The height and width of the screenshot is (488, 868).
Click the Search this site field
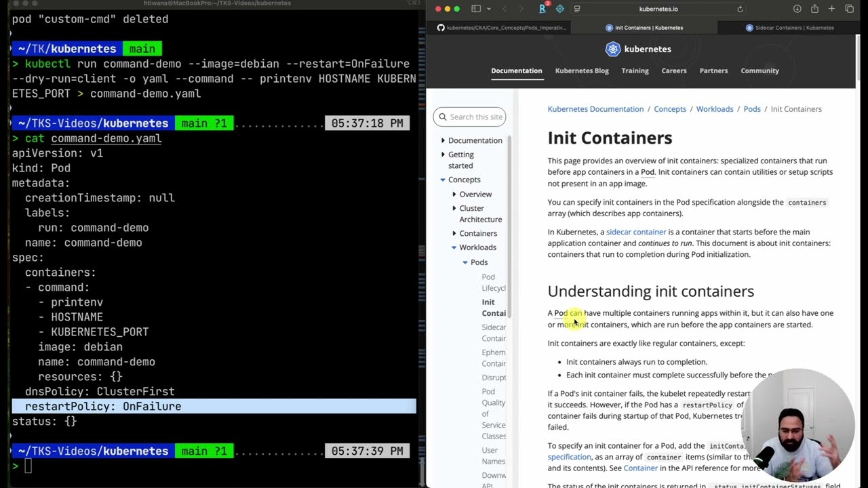469,117
